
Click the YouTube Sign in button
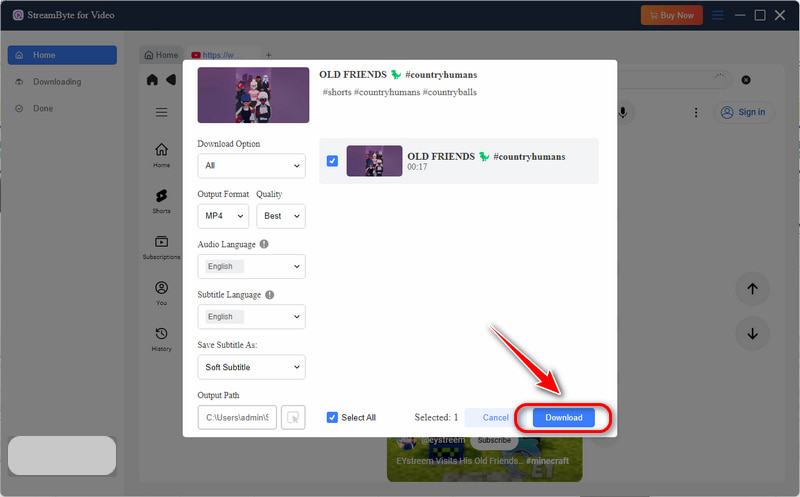tap(743, 112)
